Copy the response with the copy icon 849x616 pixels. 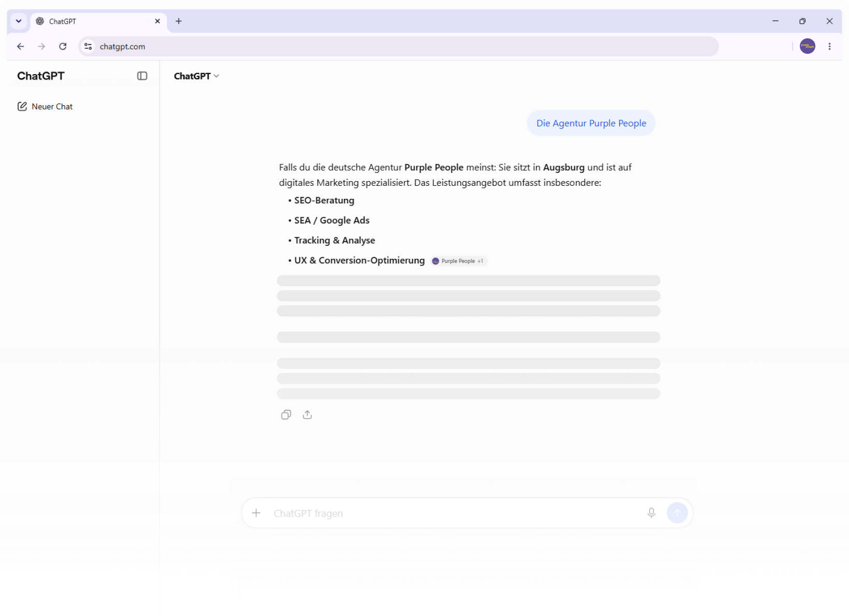point(286,415)
